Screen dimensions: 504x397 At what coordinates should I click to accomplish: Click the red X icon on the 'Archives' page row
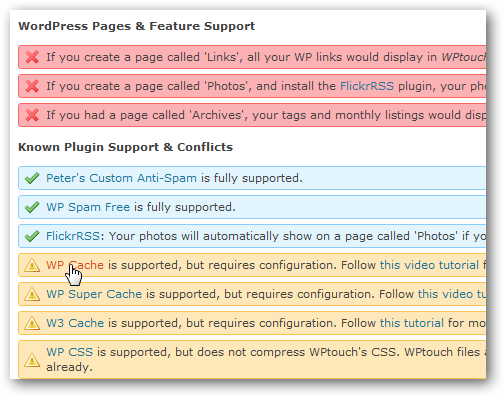tap(32, 115)
